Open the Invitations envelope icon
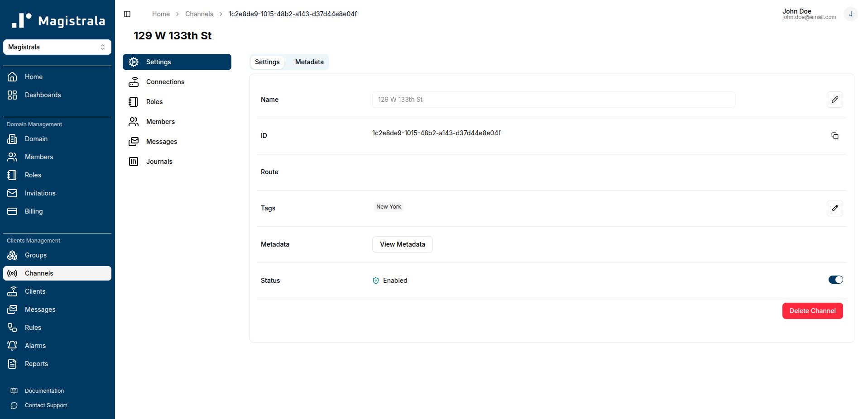The image size is (868, 419). [12, 193]
